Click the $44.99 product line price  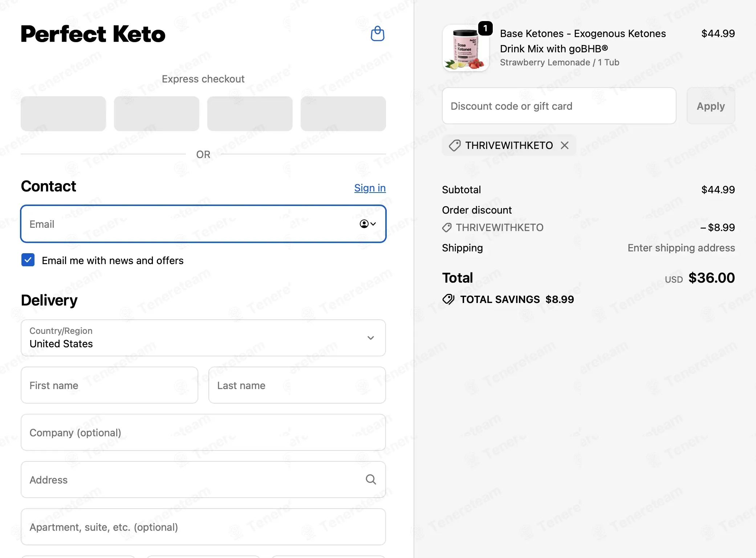coord(718,33)
